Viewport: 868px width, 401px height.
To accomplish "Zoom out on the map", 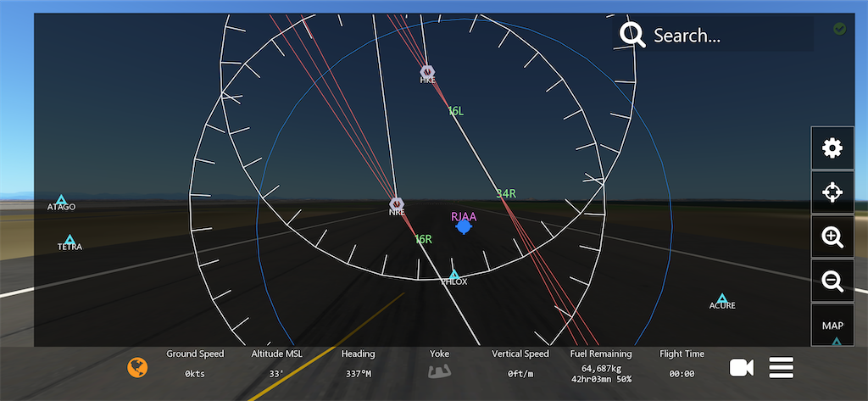I will click(x=832, y=281).
